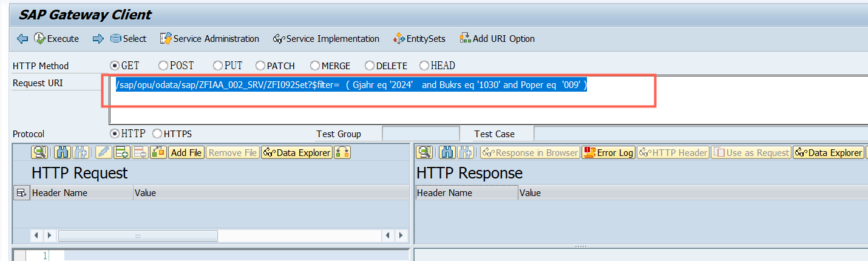
Task: Click the delete row icon in HTTP Request toolbar
Action: click(x=140, y=152)
